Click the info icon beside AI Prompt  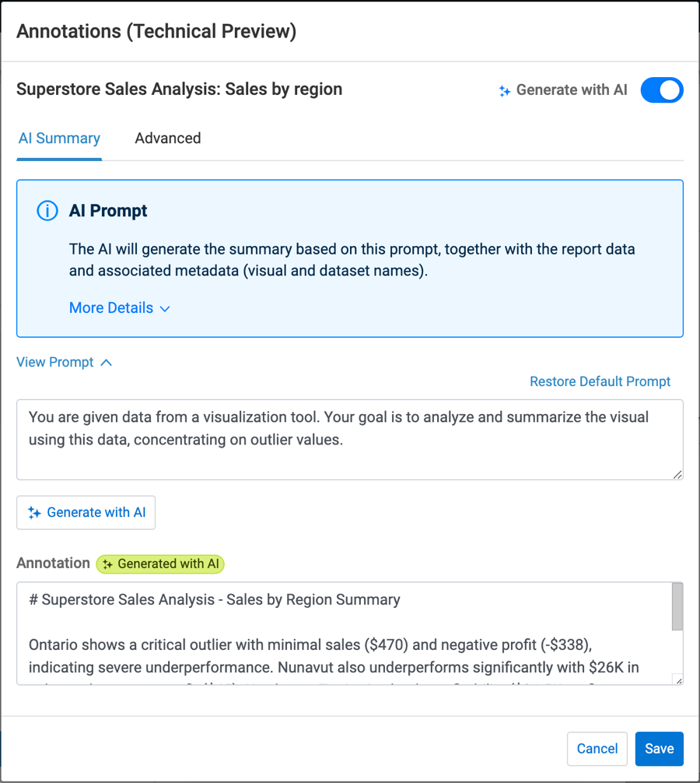pos(47,211)
